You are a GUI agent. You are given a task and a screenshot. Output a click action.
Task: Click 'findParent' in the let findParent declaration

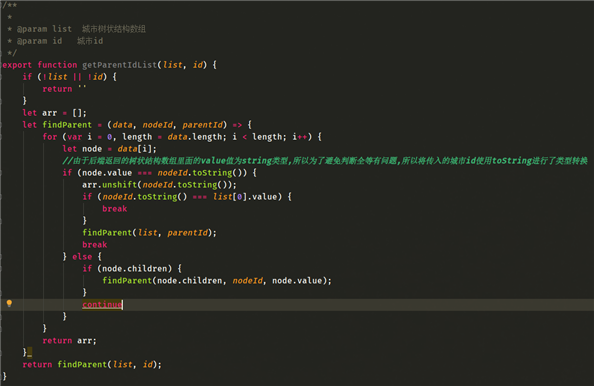(67, 125)
